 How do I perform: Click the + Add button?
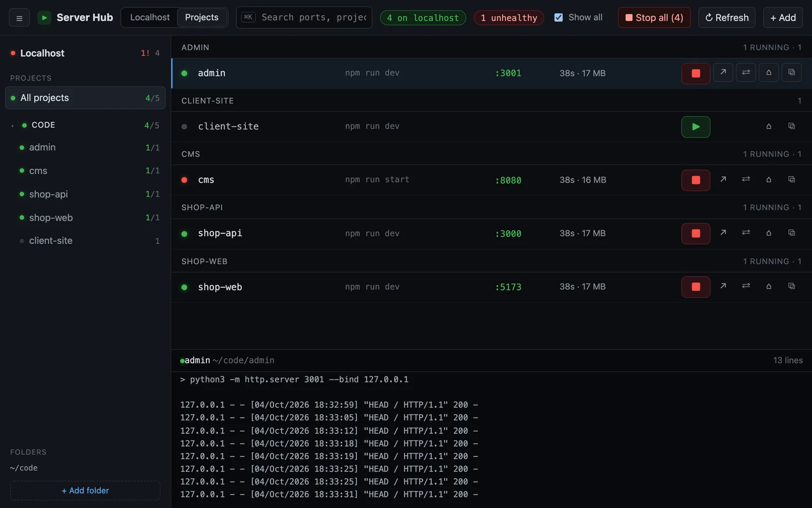pos(783,18)
